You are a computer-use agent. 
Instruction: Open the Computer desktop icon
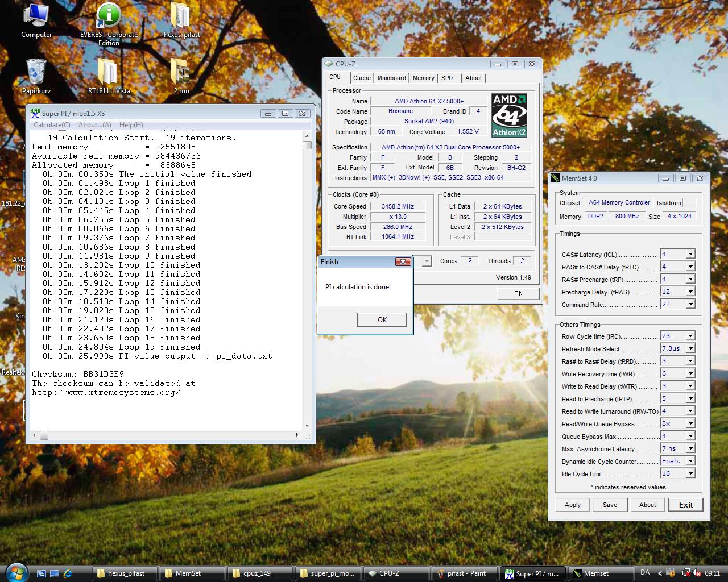point(36,20)
